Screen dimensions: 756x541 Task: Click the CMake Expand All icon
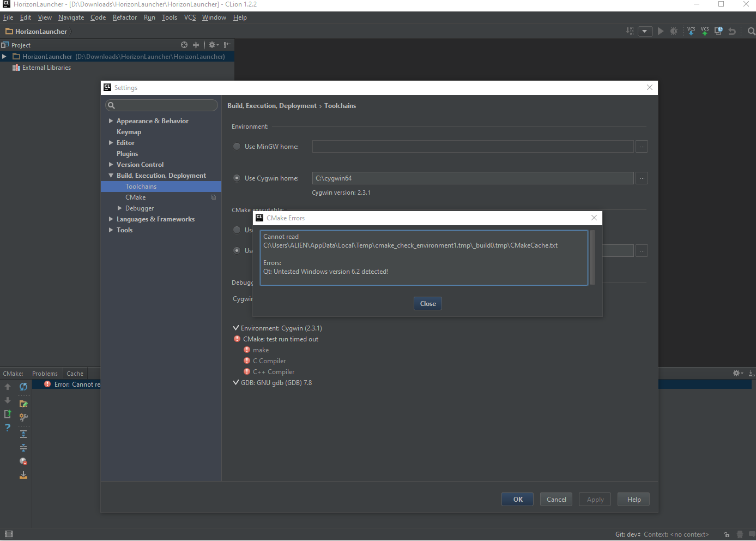(23, 434)
